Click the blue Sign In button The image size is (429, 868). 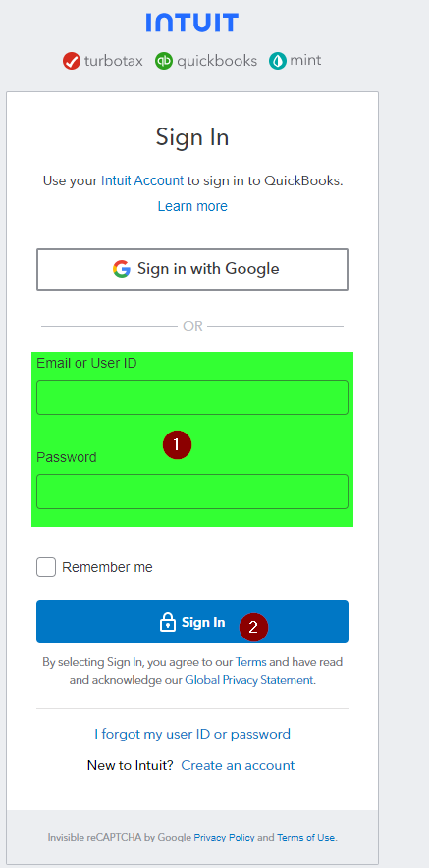pyautogui.click(x=192, y=622)
